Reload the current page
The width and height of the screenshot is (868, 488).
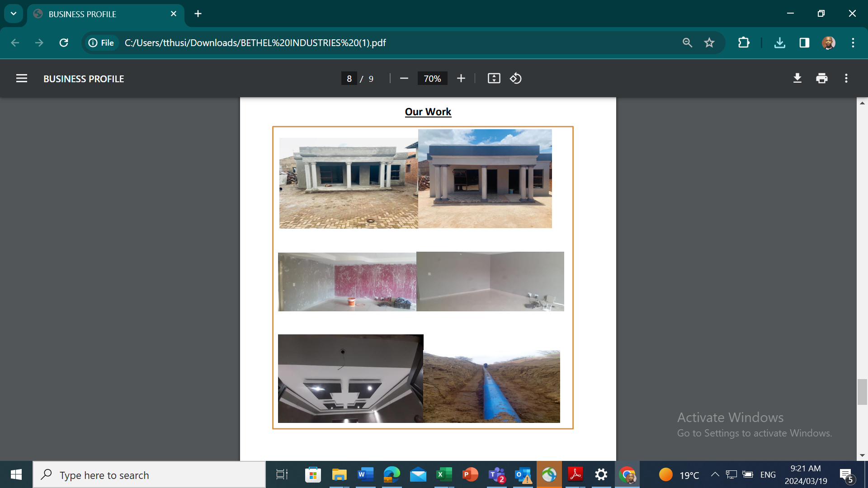point(64,43)
